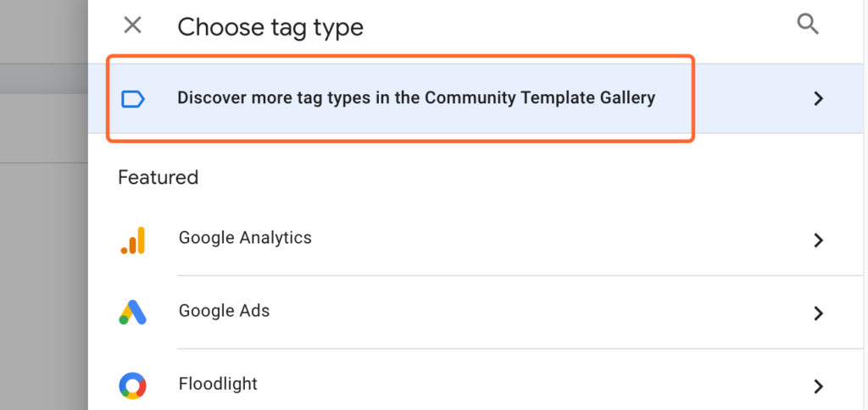The width and height of the screenshot is (868, 410).
Task: Click the Google Analytics bar chart logo
Action: click(133, 240)
